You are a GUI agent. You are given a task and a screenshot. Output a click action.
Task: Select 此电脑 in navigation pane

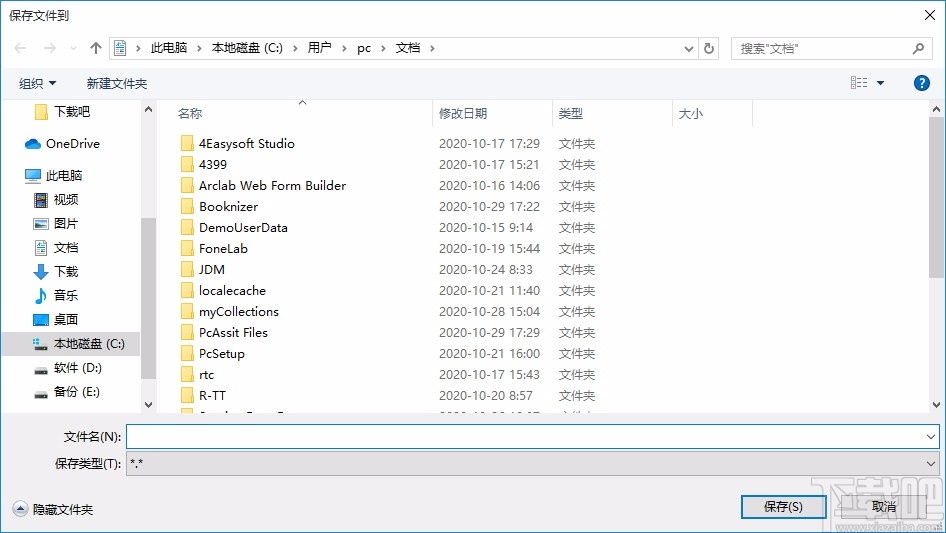coord(53,176)
